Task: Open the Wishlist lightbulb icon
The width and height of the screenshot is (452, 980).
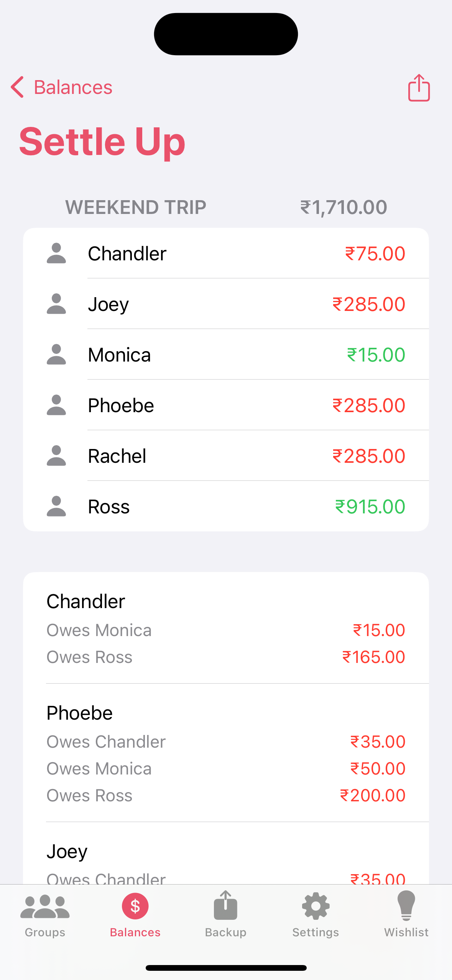Action: pyautogui.click(x=406, y=906)
